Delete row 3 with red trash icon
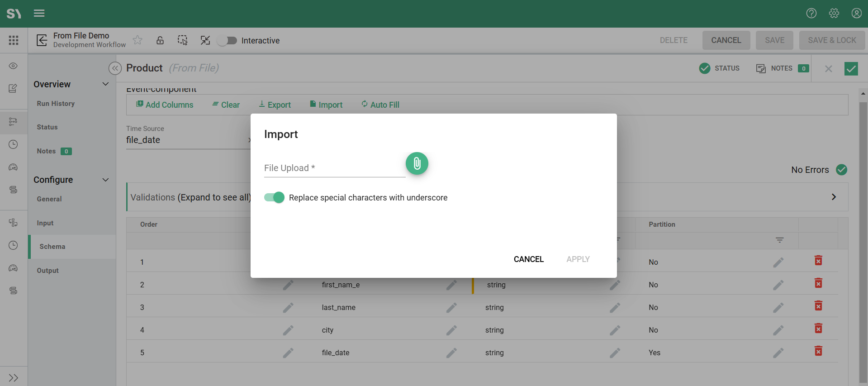This screenshot has height=386, width=868. pos(818,306)
